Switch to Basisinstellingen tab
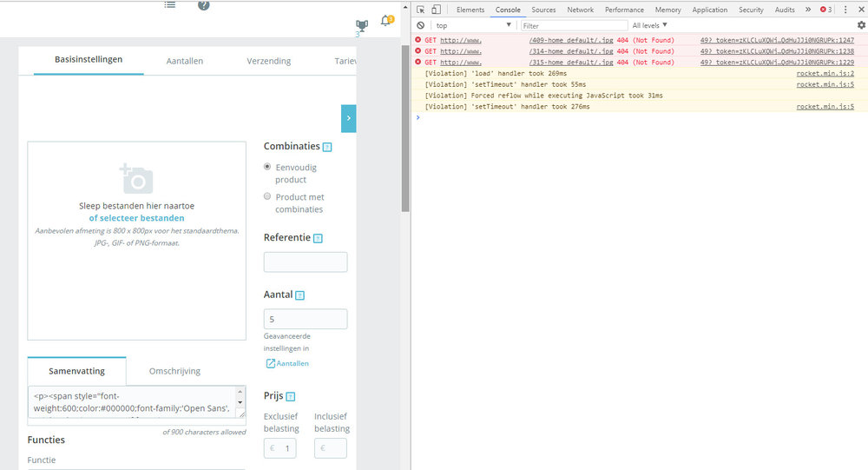This screenshot has height=470, width=868. coord(89,59)
